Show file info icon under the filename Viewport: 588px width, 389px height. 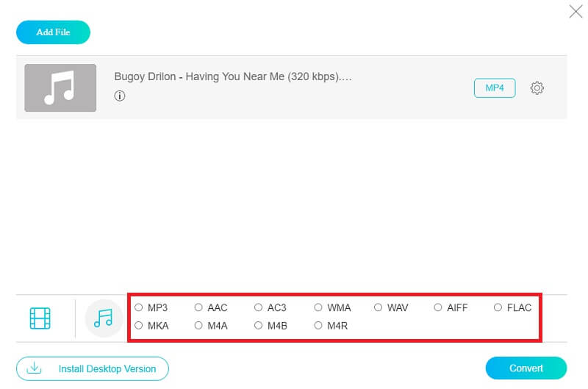click(120, 96)
